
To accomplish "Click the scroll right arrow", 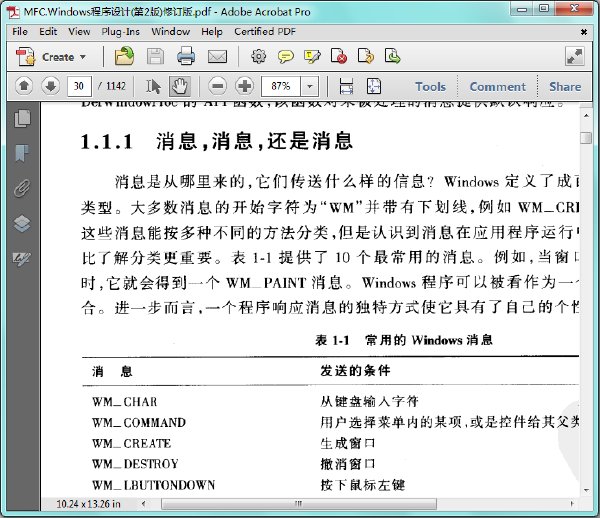I will click(x=572, y=504).
